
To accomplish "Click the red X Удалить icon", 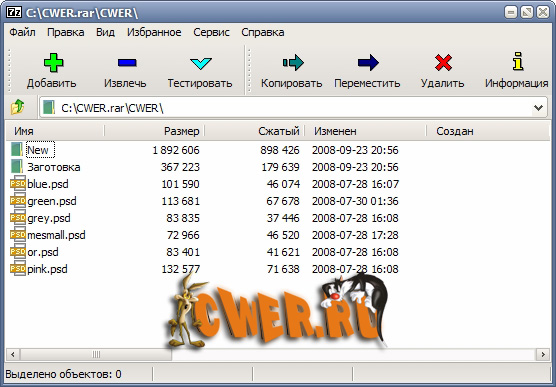I will click(443, 63).
